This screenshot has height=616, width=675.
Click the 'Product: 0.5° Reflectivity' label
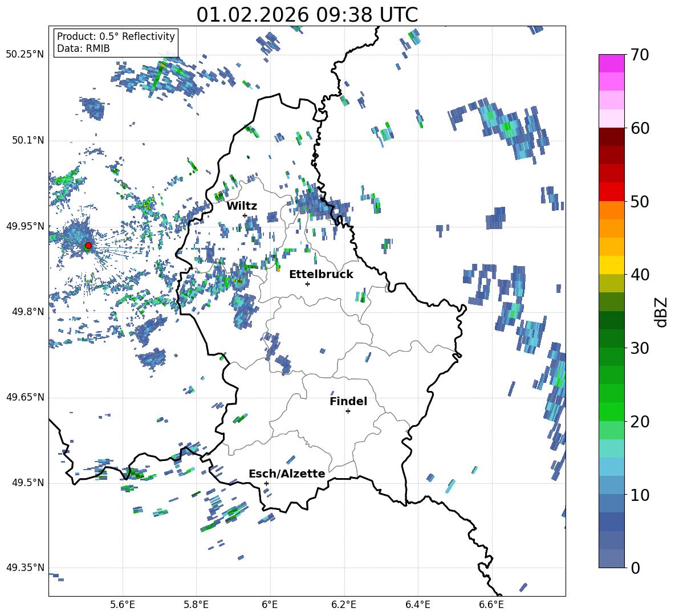point(116,36)
